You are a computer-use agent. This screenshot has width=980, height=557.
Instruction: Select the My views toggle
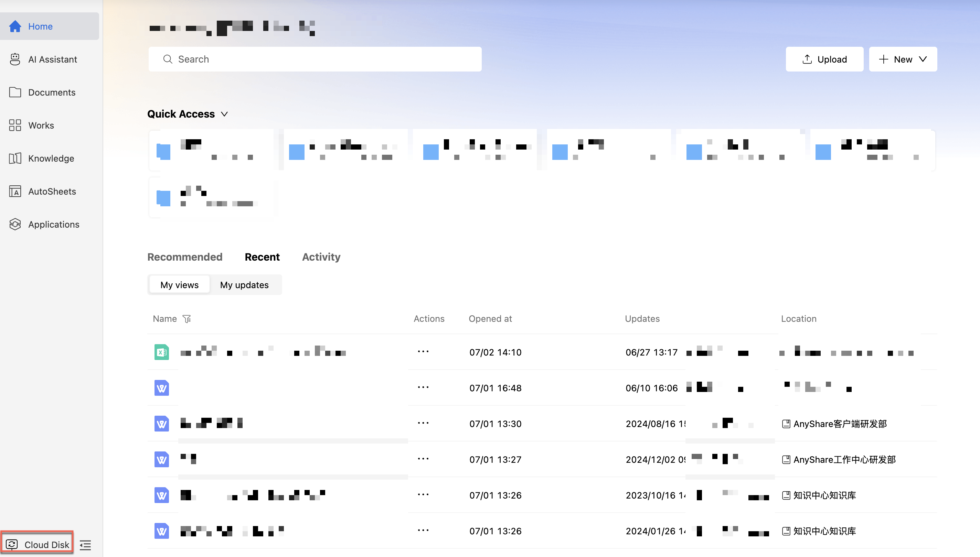(179, 285)
